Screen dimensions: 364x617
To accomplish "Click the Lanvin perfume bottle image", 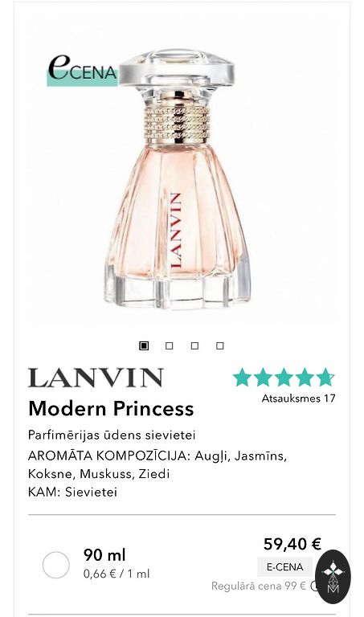I will point(177,181).
